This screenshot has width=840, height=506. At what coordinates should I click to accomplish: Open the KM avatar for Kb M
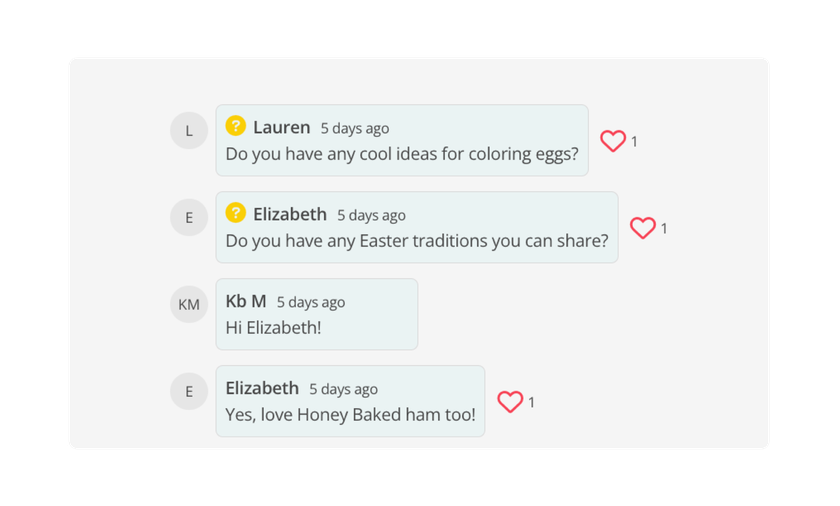pyautogui.click(x=189, y=304)
